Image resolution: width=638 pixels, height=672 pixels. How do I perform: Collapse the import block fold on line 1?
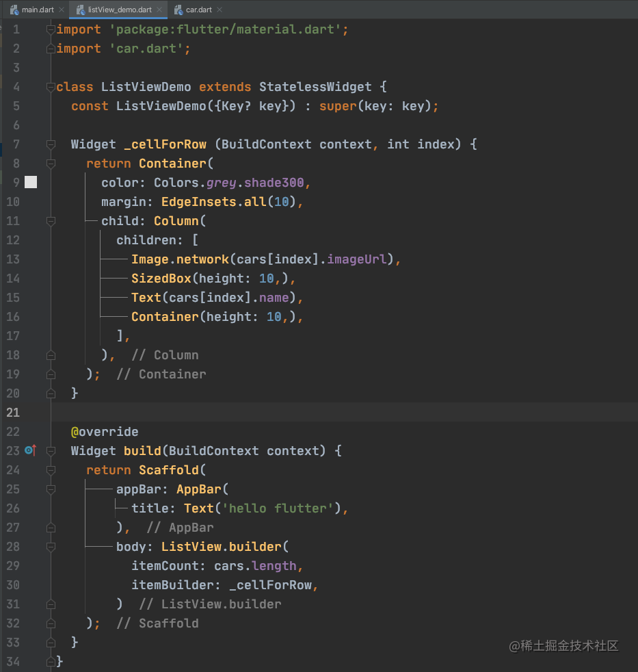(x=51, y=29)
